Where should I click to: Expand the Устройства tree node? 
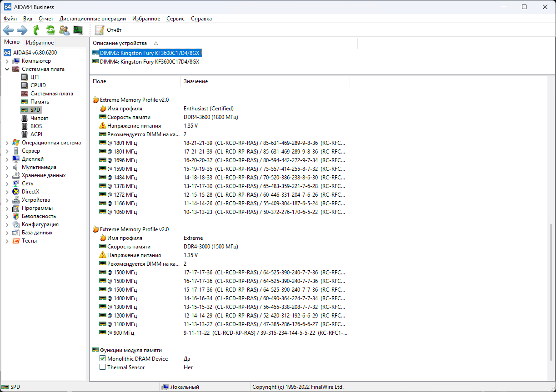click(x=7, y=200)
